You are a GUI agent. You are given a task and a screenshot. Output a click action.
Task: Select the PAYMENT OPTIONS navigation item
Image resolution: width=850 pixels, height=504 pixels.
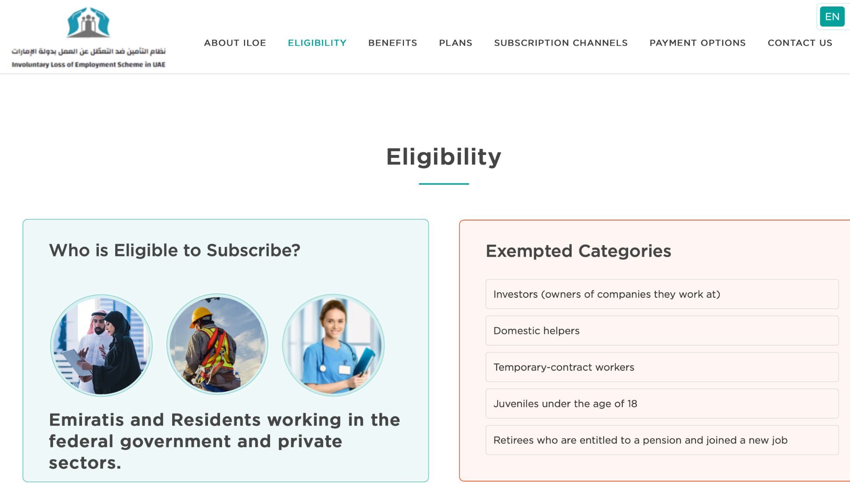(x=698, y=43)
